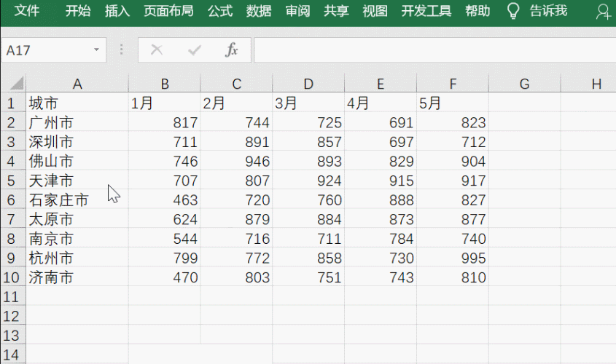The height and width of the screenshot is (364, 616).
Task: Select column A header
Action: coord(77,84)
